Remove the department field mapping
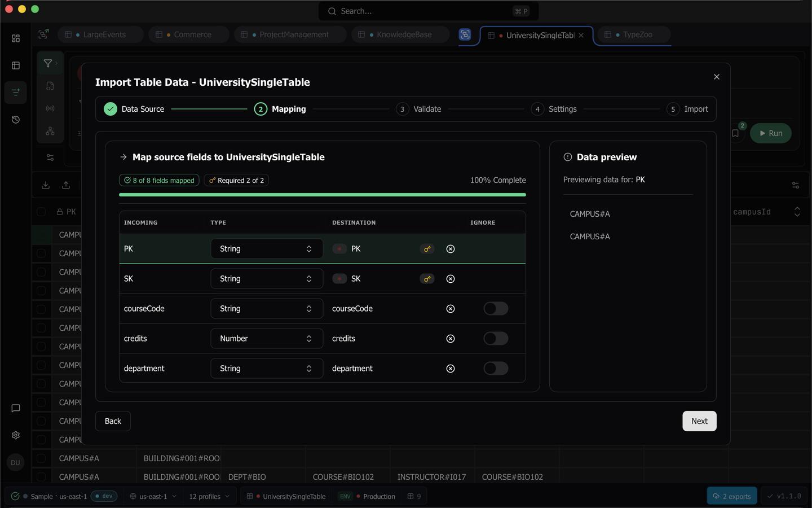Screen dimensions: 812x508 [x=451, y=369]
